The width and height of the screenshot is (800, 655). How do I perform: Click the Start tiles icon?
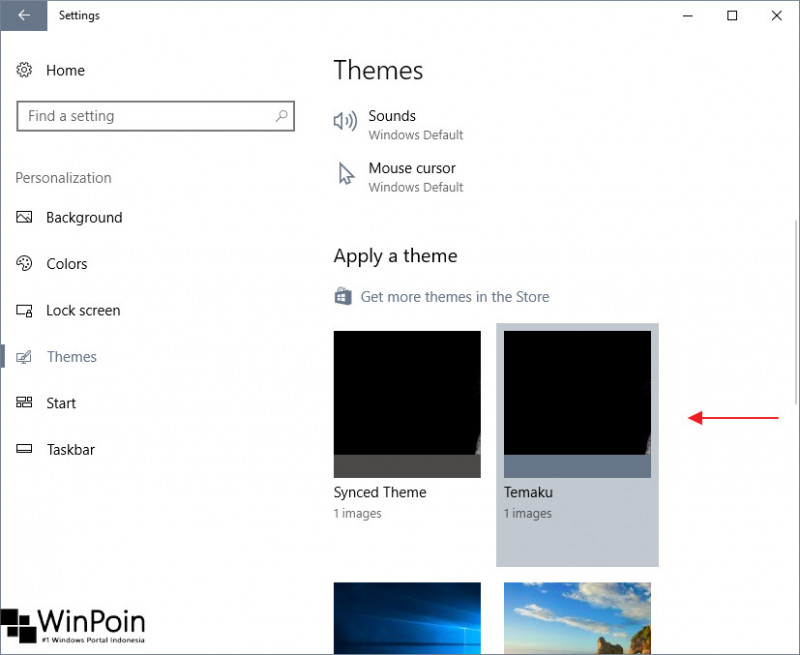[x=24, y=402]
